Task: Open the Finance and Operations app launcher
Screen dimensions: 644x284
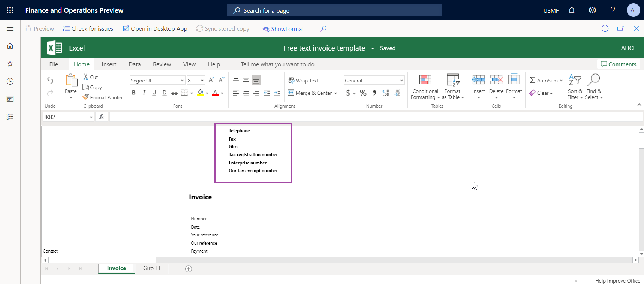Action: click(x=10, y=10)
